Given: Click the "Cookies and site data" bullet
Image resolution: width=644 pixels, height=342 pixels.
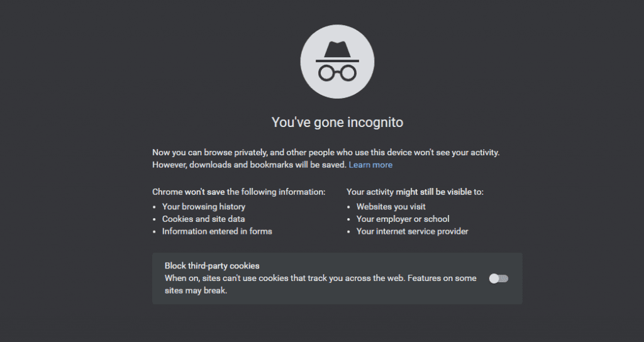Looking at the screenshot, I should (x=203, y=219).
